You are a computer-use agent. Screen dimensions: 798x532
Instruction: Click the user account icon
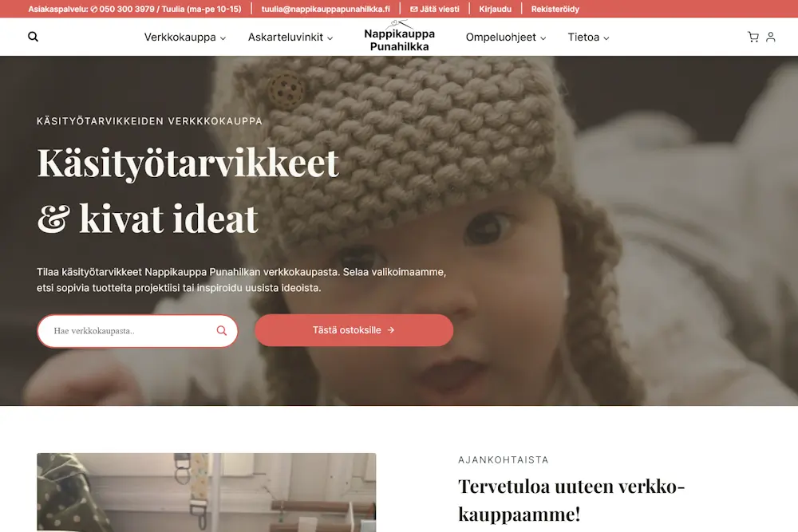771,37
